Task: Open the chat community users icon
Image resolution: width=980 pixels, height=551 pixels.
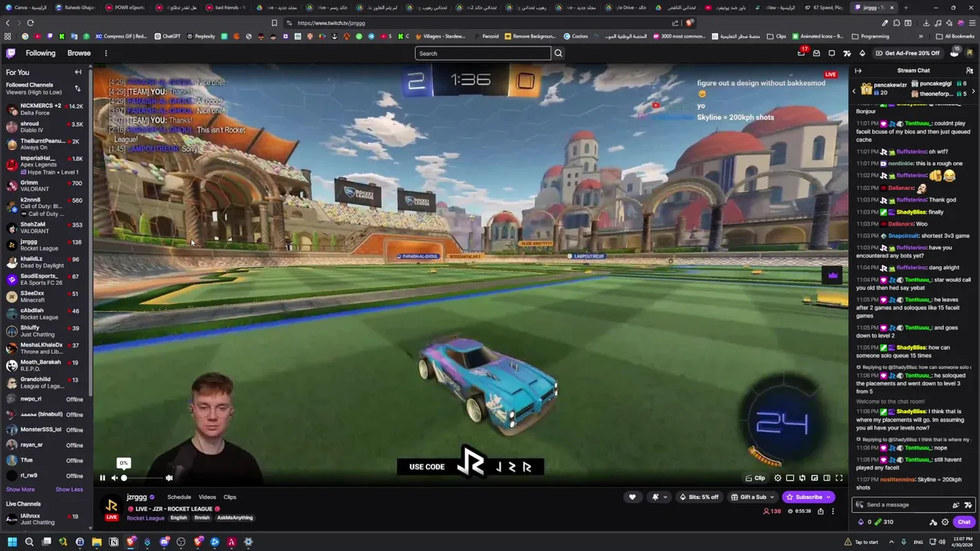Action: click(x=969, y=70)
